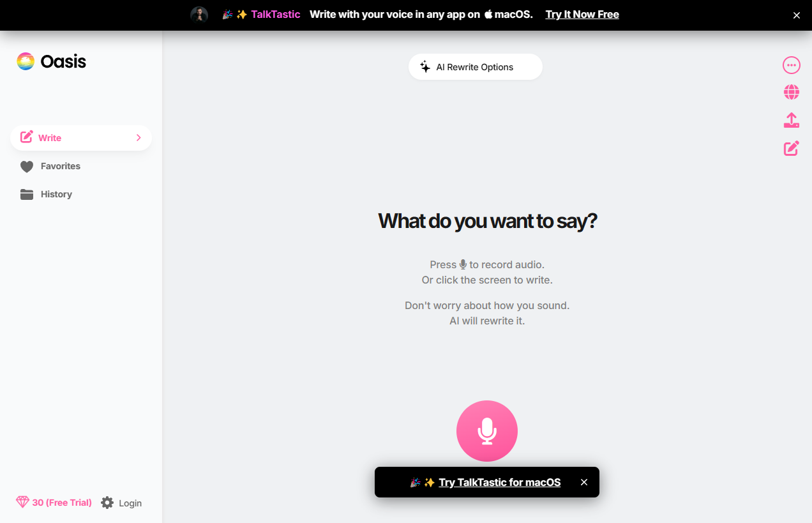Image resolution: width=812 pixels, height=523 pixels.
Task: Open AI Rewrite Options
Action: point(476,67)
